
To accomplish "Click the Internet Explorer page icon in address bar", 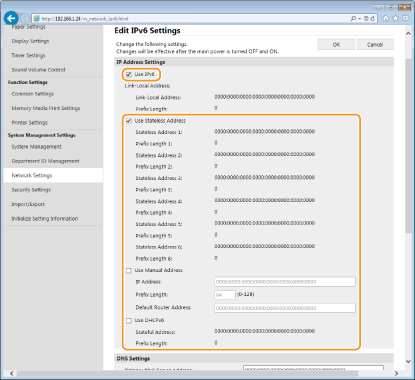I will (x=36, y=19).
